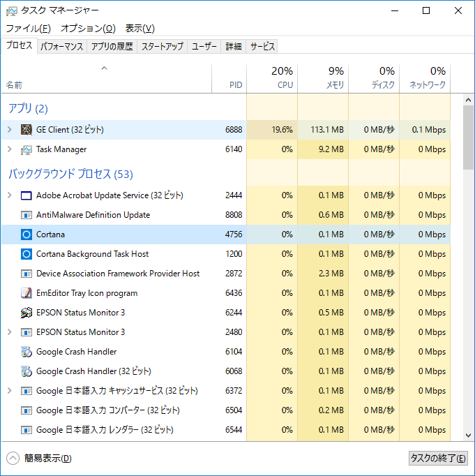
Task: Select the プロセス tab
Action: 19,45
